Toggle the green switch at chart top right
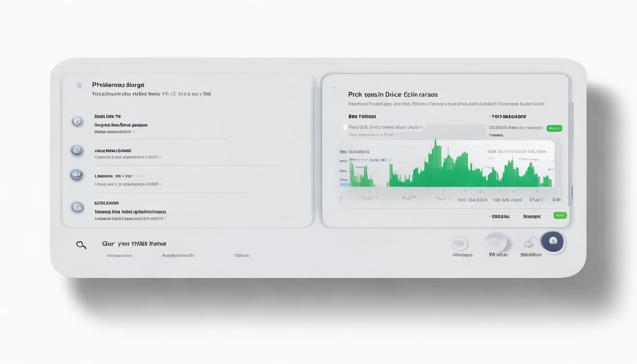This screenshot has width=637, height=364. pyautogui.click(x=554, y=128)
